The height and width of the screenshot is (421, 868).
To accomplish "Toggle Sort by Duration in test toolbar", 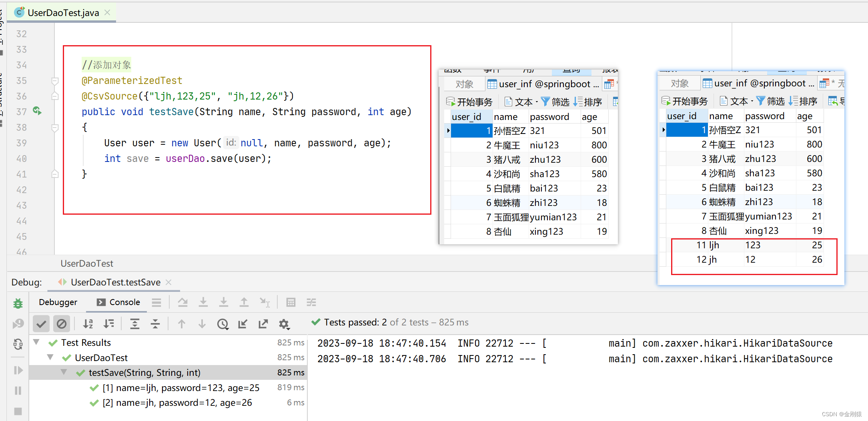I will pos(108,324).
